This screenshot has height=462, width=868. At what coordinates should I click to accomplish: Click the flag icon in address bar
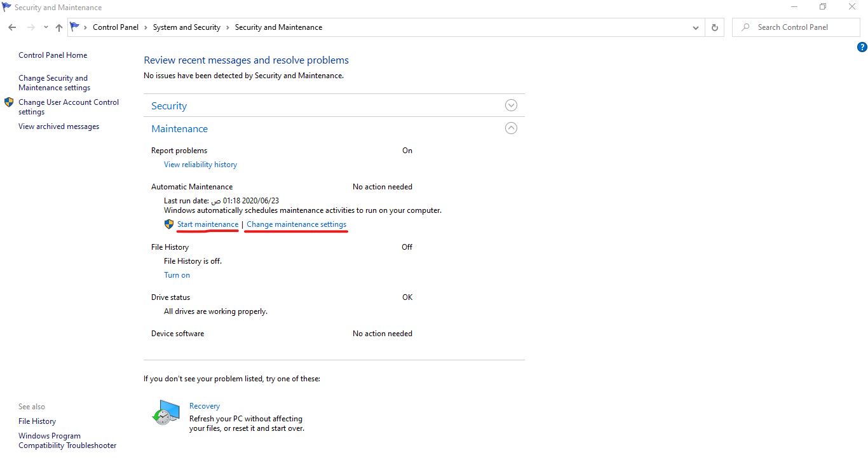pyautogui.click(x=75, y=27)
